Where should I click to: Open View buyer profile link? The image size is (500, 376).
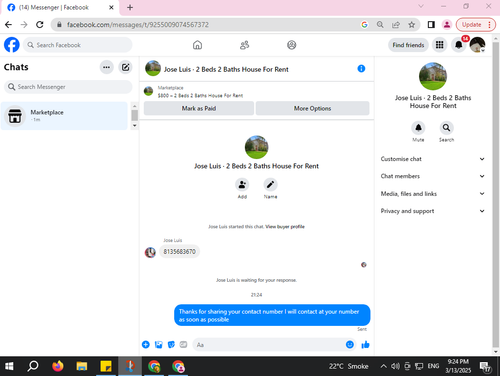point(285,227)
